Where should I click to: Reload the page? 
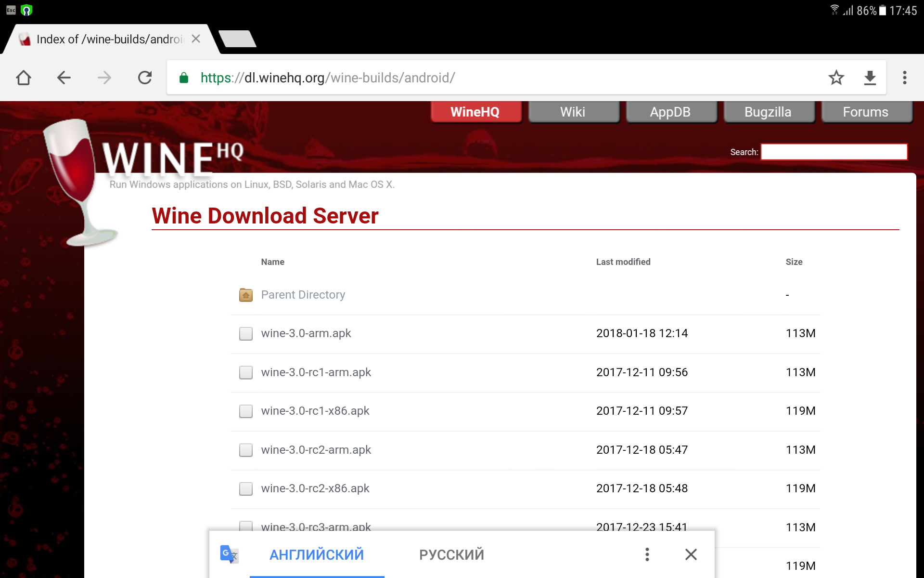click(x=145, y=78)
